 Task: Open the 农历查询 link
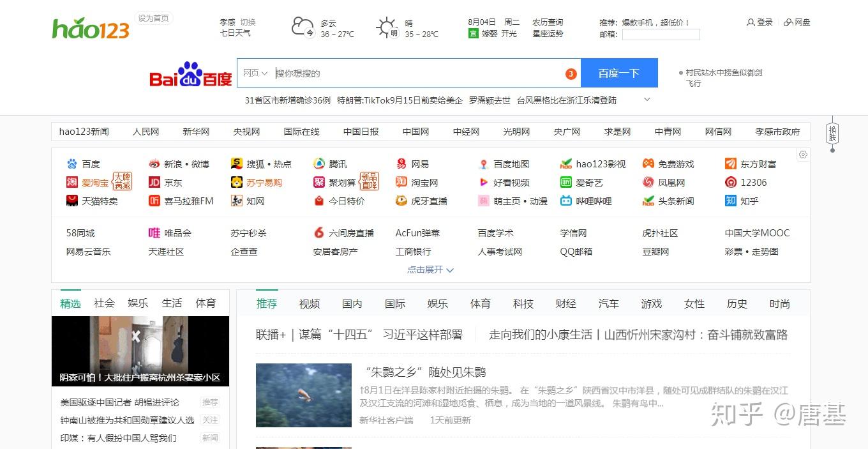[x=548, y=22]
